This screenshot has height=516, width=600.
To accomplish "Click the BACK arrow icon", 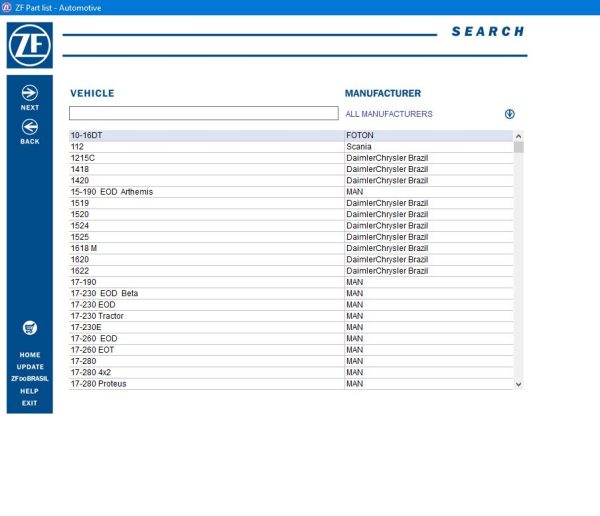I will [29, 127].
